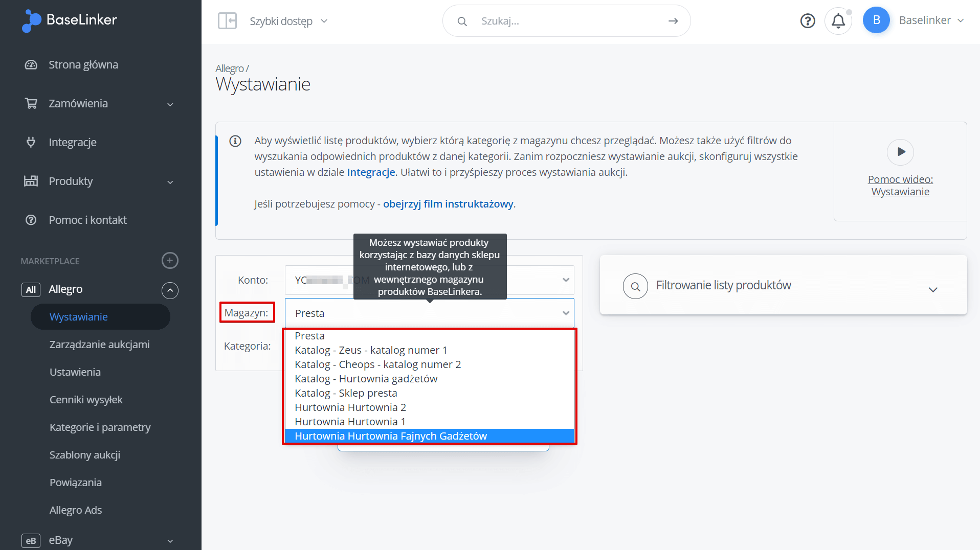This screenshot has height=550, width=980.
Task: Go to Strona główna
Action: click(83, 65)
